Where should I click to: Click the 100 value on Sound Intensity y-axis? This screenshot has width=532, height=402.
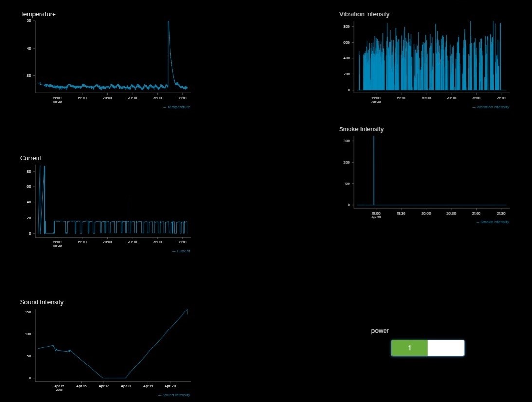click(28, 334)
